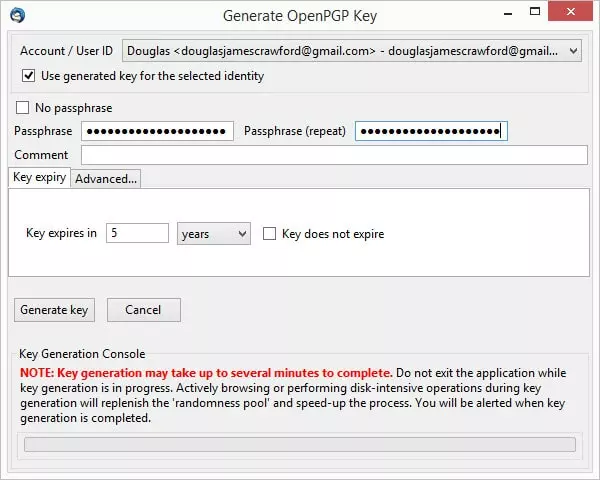Expand the years unit dropdown
The image size is (600, 480).
coord(213,233)
